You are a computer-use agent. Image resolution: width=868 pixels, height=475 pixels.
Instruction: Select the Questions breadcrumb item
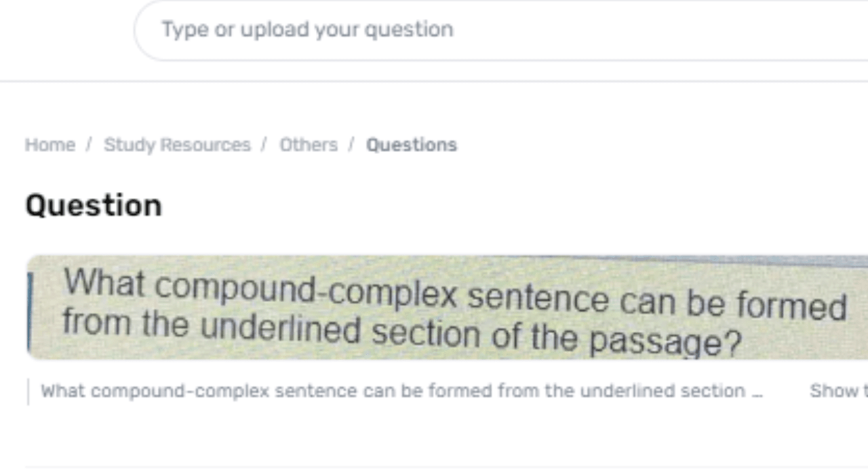(411, 145)
